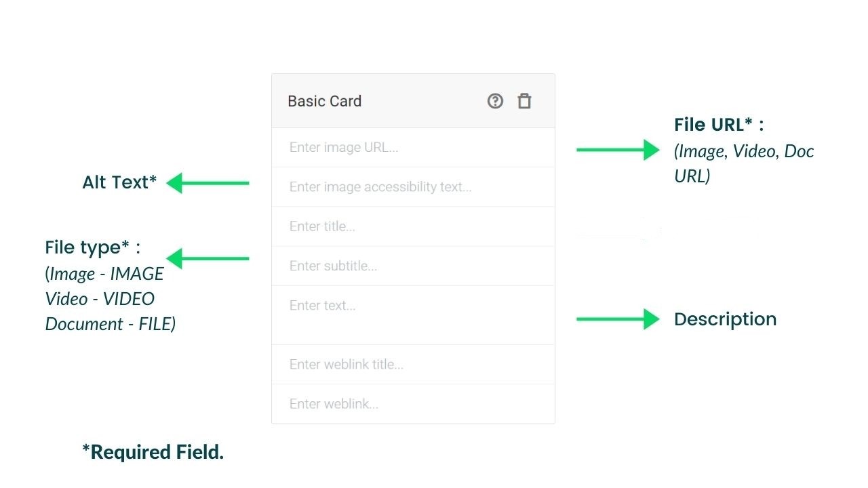This screenshot has width=868, height=488.
Task: Focus the Enter image URL field
Action: tap(413, 147)
